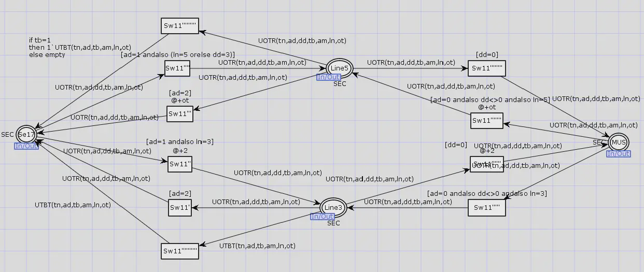Click the In/Out port tag under MUS

tap(618, 153)
